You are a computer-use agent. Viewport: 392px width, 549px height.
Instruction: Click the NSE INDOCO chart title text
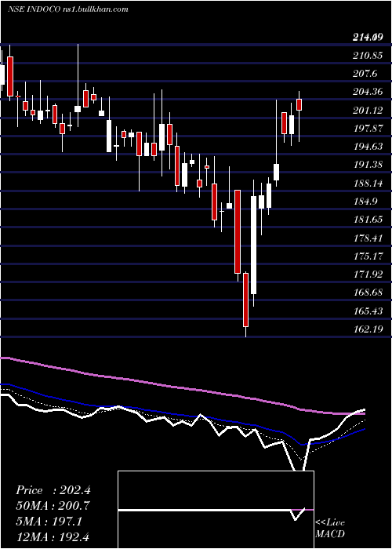(68, 9)
